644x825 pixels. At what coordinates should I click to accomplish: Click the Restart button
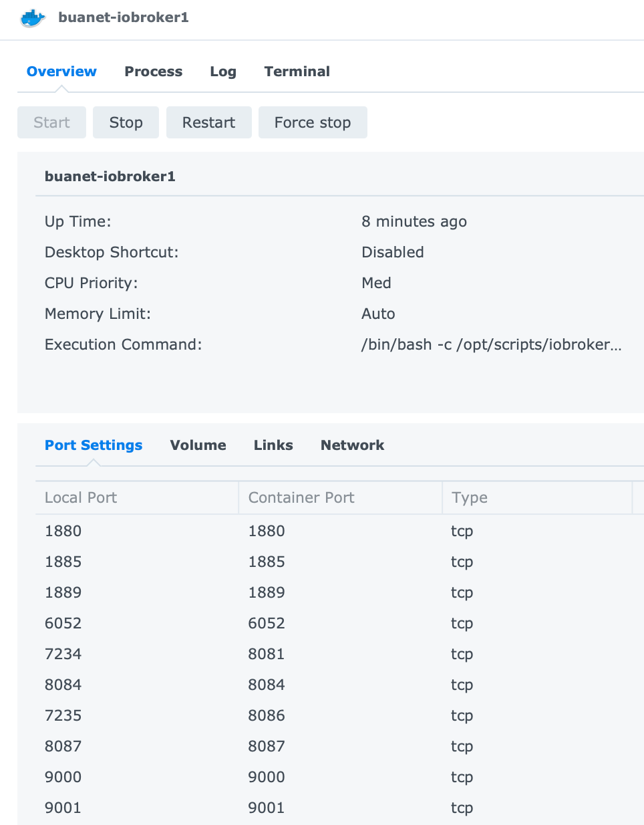pyautogui.click(x=208, y=122)
